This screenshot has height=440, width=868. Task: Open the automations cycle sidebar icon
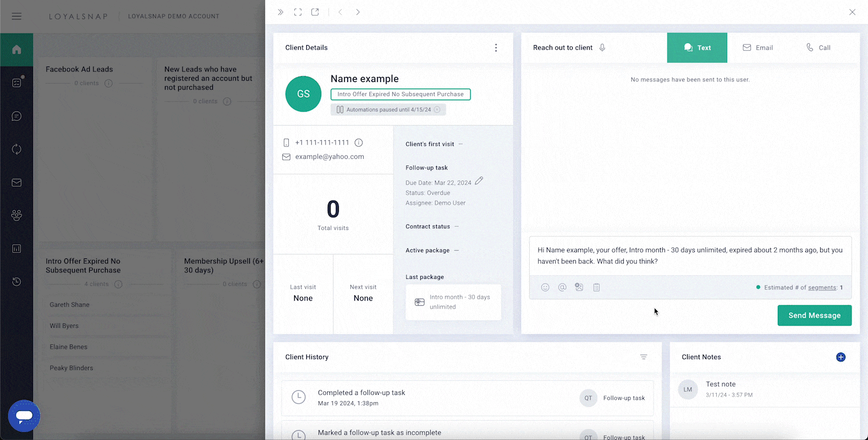[x=17, y=149]
